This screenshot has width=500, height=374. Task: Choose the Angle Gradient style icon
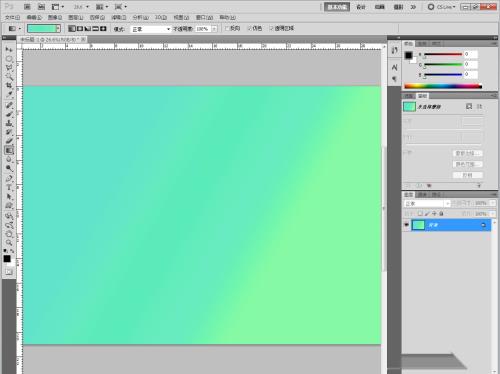tap(88, 29)
